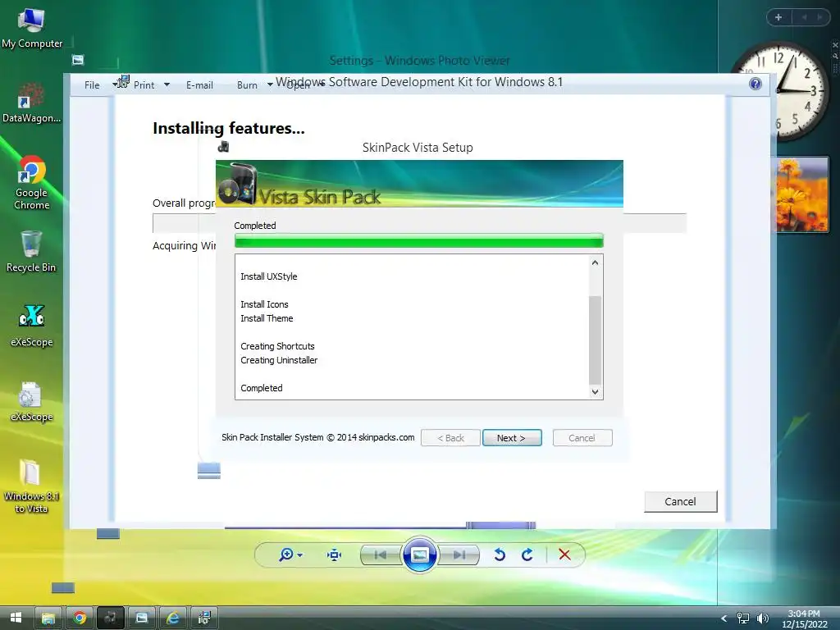Click 'Completed' entry in the log list

262,388
